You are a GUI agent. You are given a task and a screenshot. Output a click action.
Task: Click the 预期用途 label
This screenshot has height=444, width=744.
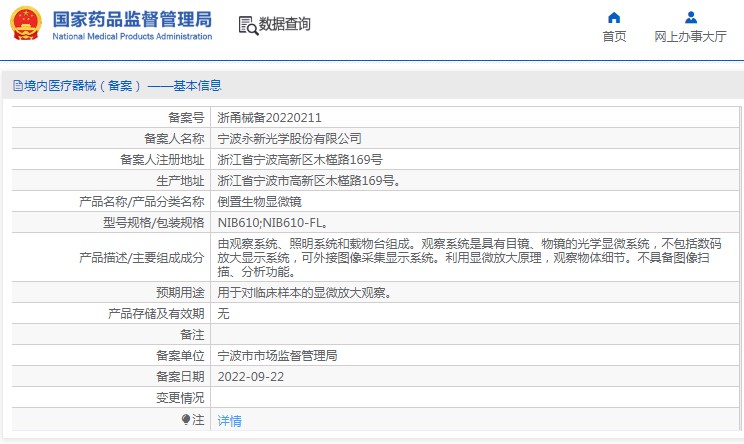click(180, 293)
